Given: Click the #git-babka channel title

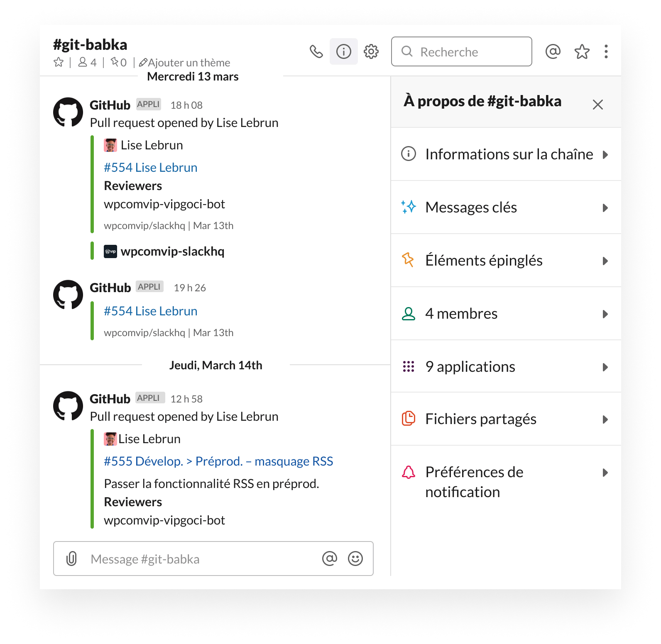Looking at the screenshot, I should pos(90,45).
